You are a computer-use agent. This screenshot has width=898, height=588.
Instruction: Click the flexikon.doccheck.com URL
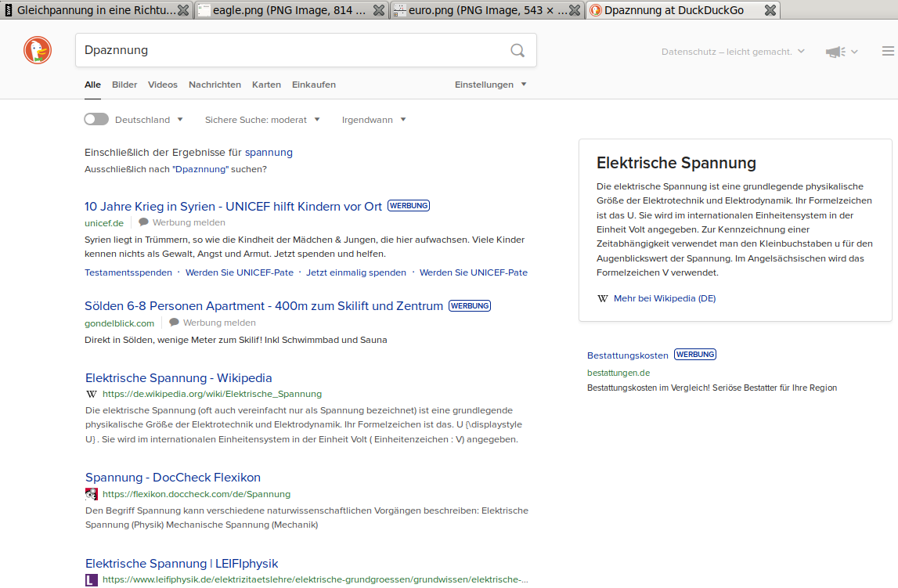click(197, 494)
